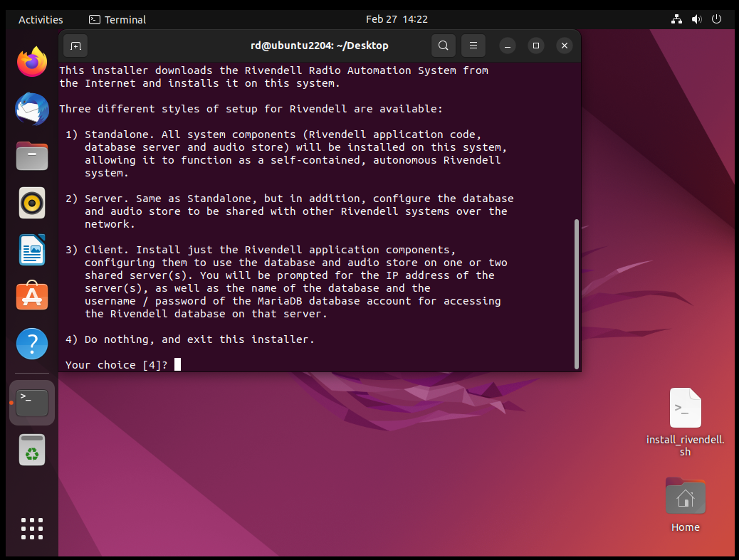The image size is (739, 560).
Task: Open the Trash from the dock
Action: (x=32, y=450)
